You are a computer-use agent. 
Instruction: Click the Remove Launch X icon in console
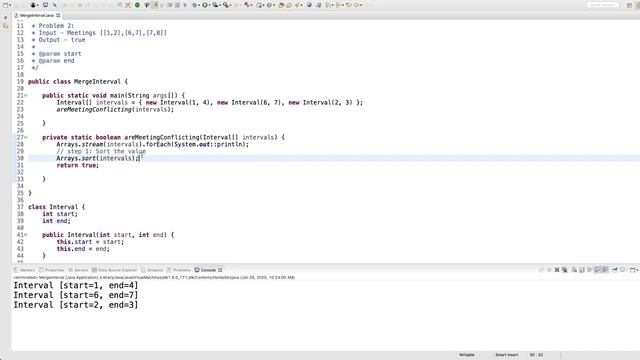pos(557,270)
